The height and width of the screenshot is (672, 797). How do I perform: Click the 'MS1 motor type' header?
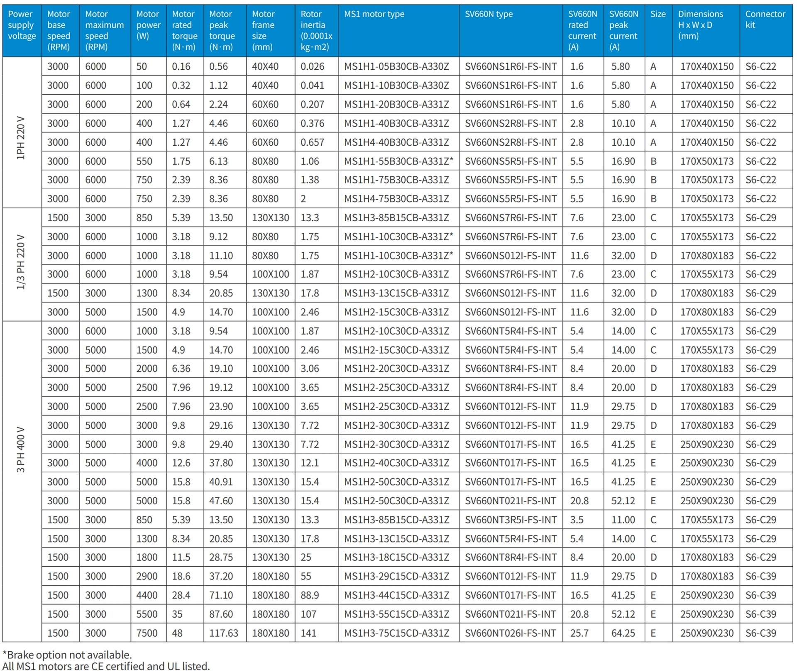click(x=399, y=30)
